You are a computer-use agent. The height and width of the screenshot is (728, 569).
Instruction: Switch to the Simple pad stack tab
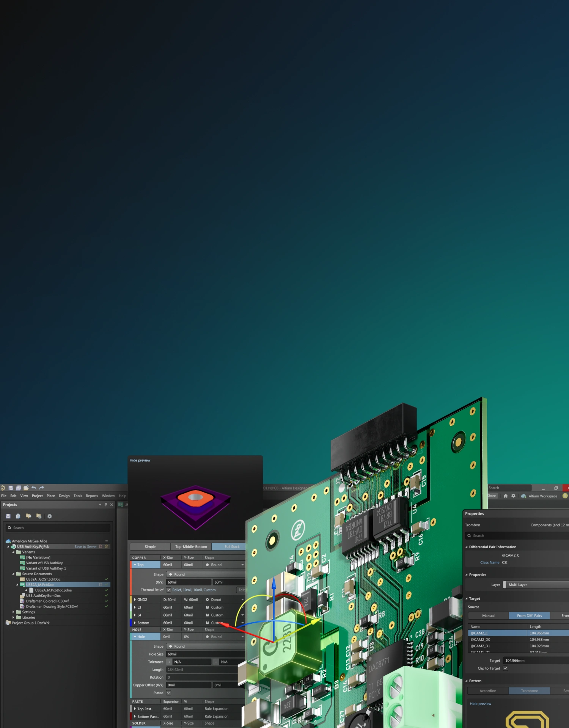pyautogui.click(x=150, y=547)
